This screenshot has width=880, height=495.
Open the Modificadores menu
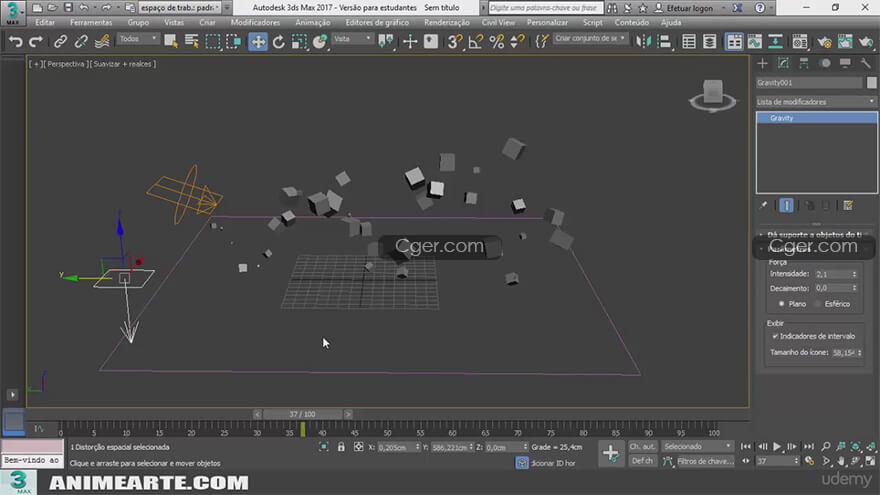click(x=255, y=22)
